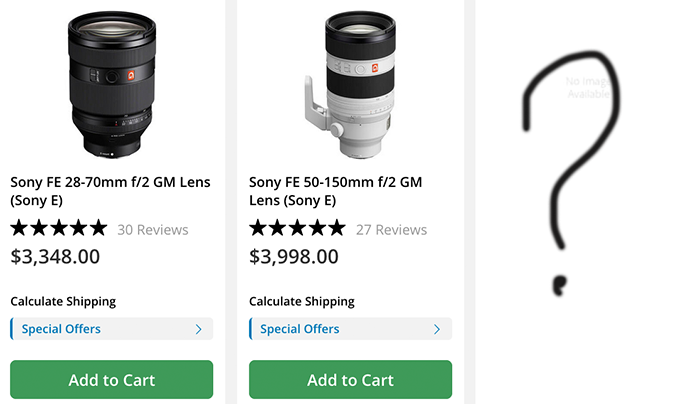Screen dimensions: 700x404
Task: Click the star rating under the 28-70mm lens
Action: coord(58,229)
